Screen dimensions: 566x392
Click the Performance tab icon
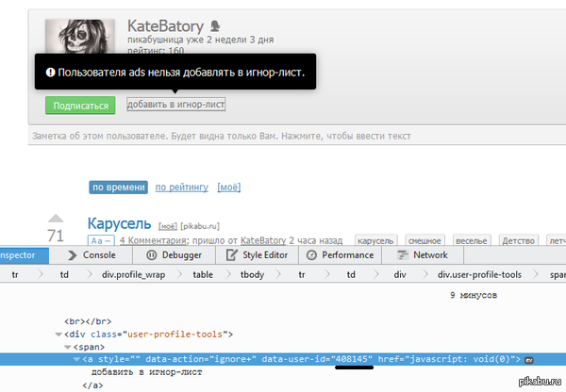311,254
